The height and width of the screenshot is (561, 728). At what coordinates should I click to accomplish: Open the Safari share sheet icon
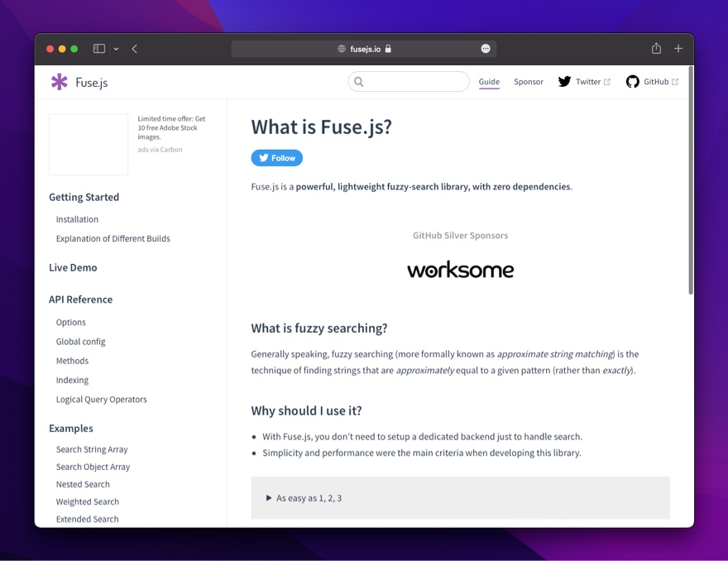pyautogui.click(x=655, y=48)
